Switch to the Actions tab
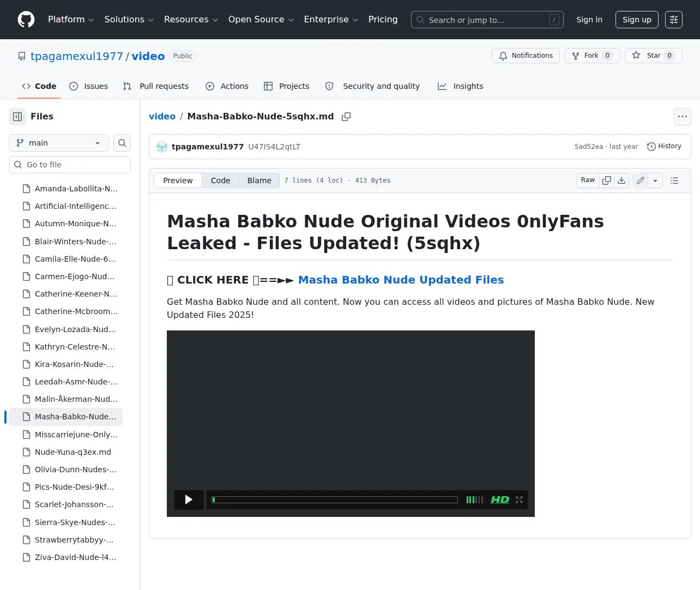 pos(227,86)
